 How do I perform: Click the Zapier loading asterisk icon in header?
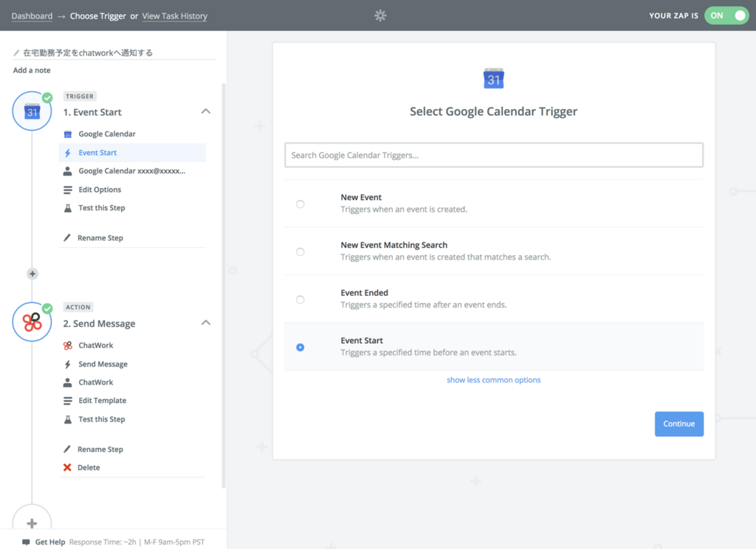(380, 15)
